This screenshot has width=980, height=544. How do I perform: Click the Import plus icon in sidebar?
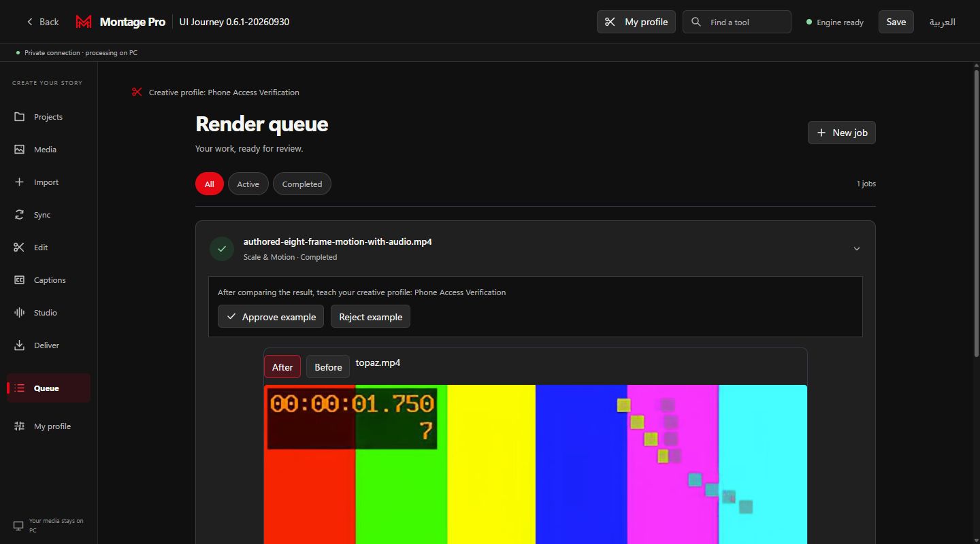[x=19, y=182]
